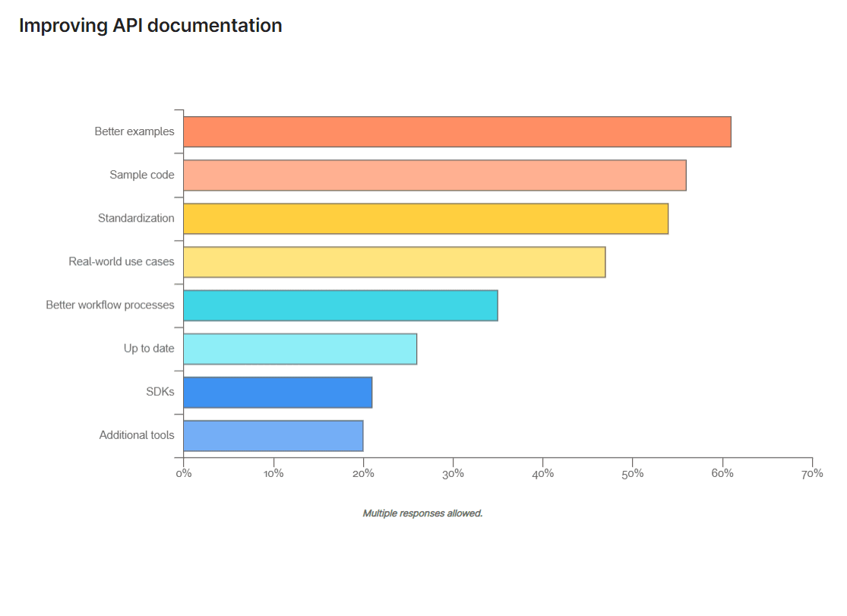The height and width of the screenshot is (616, 847).
Task: Click the 'Better workflow processes' label
Action: pos(110,305)
